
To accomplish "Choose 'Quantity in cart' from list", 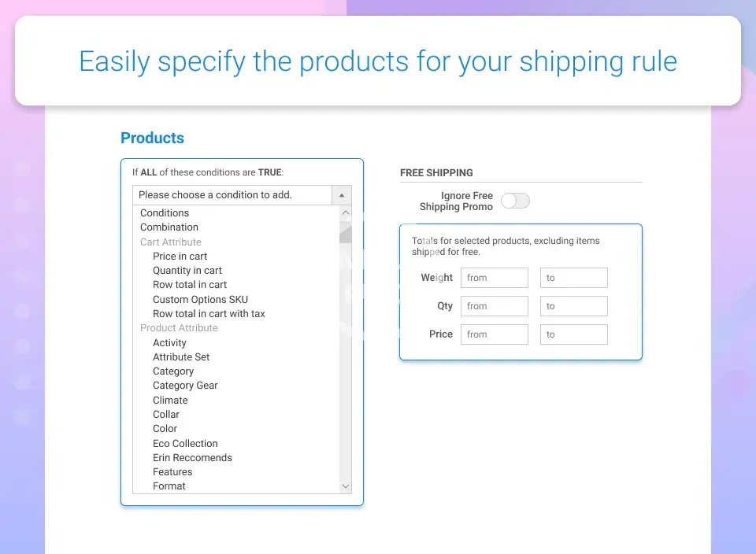I will pos(187,271).
